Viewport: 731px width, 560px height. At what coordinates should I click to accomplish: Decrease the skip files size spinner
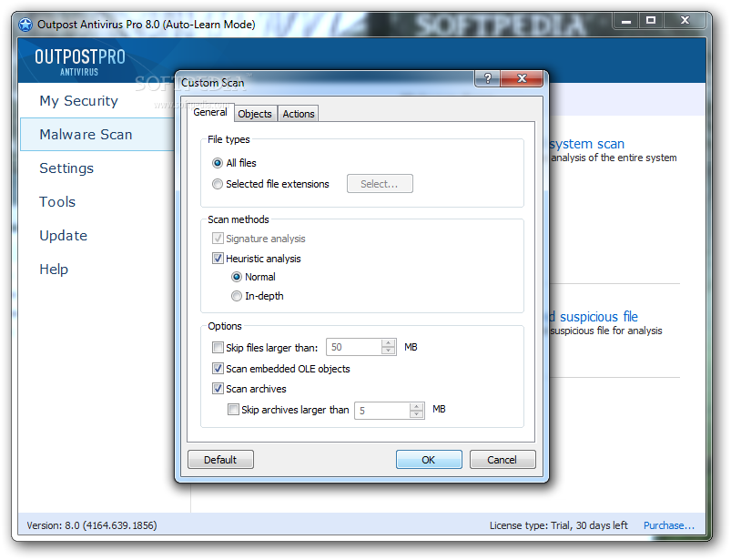coord(388,351)
